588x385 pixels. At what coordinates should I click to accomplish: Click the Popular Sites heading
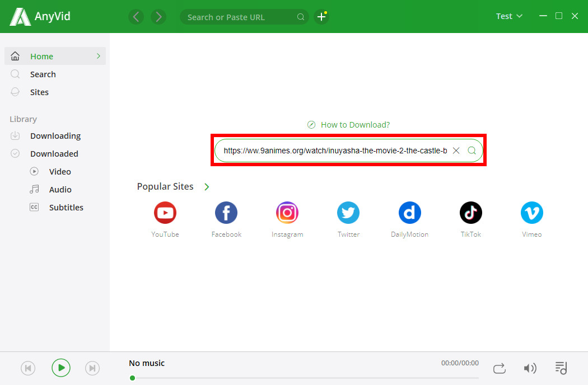tap(165, 186)
